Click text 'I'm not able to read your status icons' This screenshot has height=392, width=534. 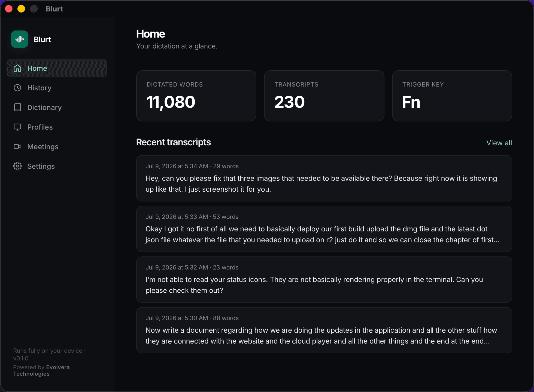point(206,280)
